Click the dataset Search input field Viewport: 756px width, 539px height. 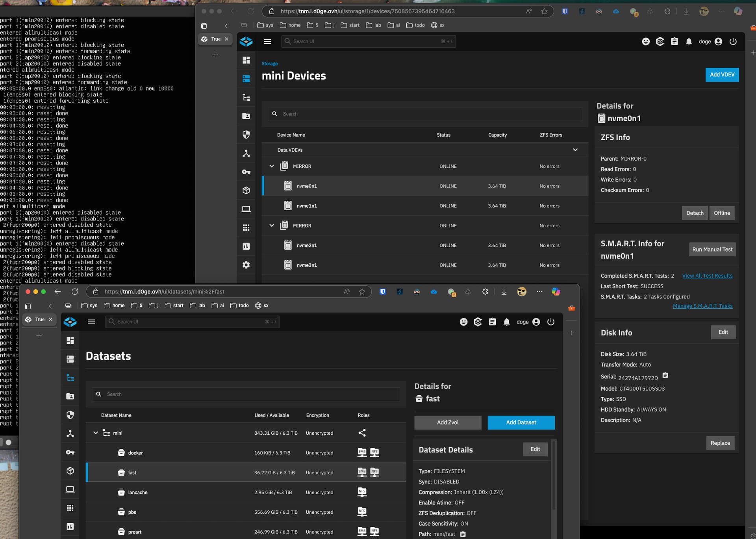pos(246,395)
